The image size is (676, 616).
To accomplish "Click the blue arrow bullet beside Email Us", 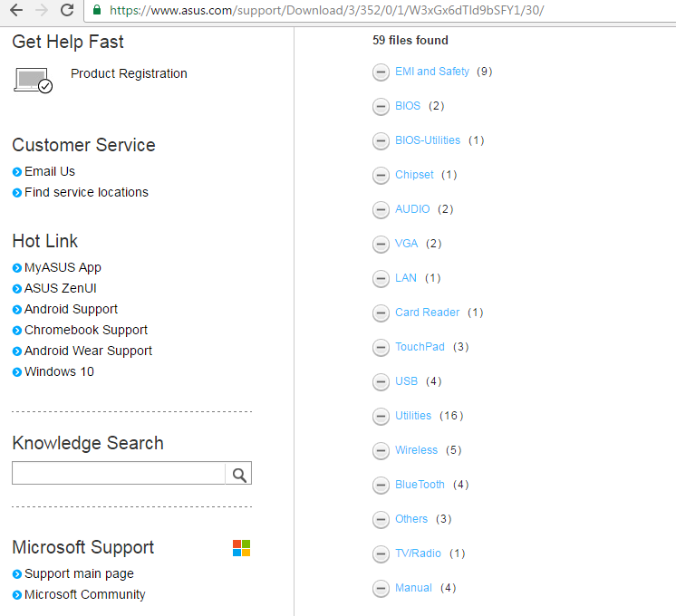I will (x=17, y=172).
